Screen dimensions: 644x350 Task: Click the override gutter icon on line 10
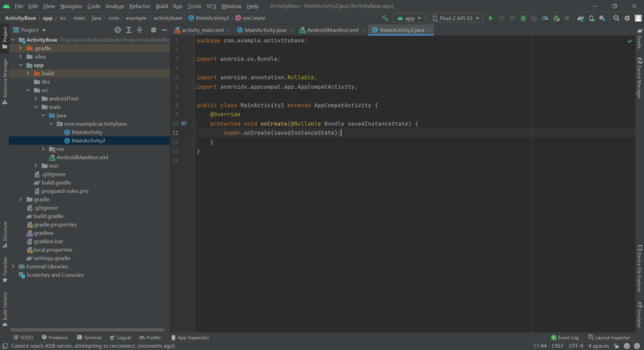click(184, 124)
